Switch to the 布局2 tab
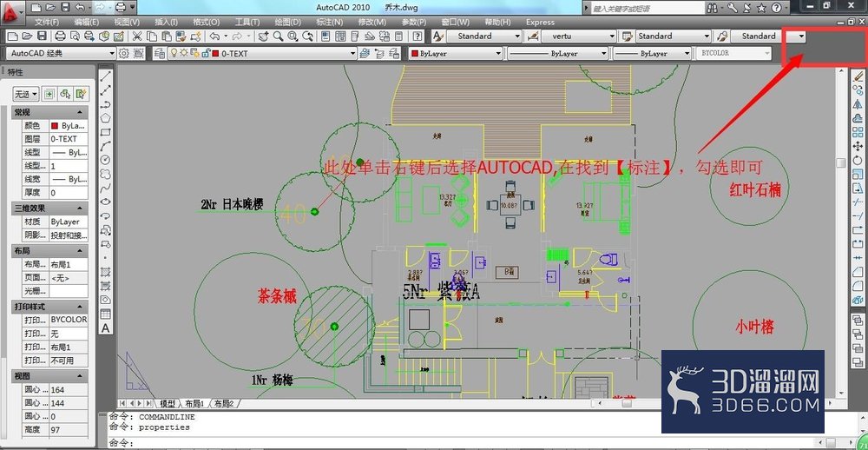 point(224,403)
